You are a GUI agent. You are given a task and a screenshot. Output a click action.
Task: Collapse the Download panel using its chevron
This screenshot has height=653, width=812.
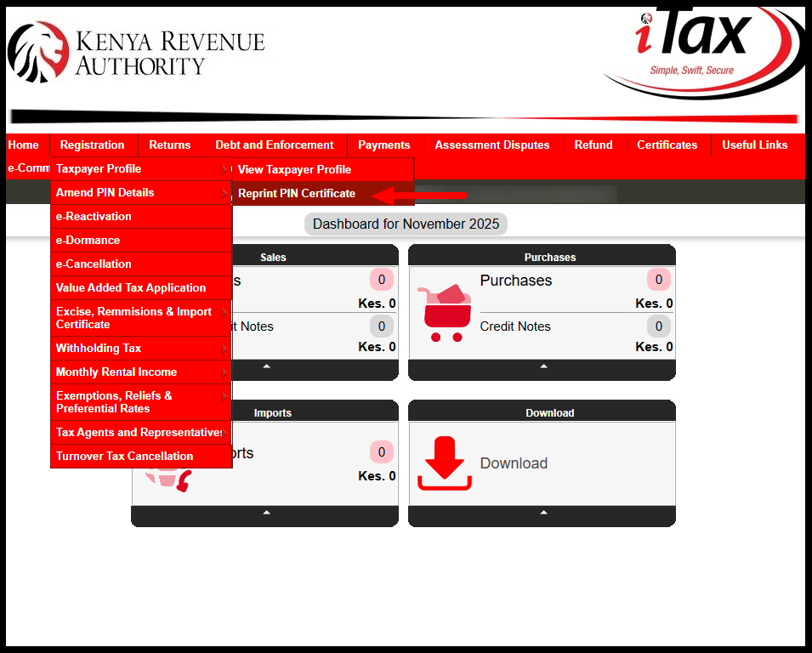[542, 512]
